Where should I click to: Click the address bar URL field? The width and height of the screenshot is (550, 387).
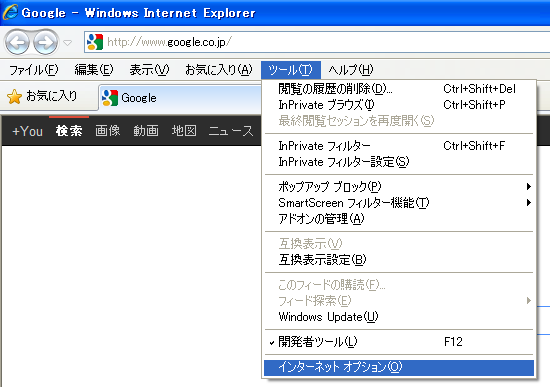tap(317, 42)
